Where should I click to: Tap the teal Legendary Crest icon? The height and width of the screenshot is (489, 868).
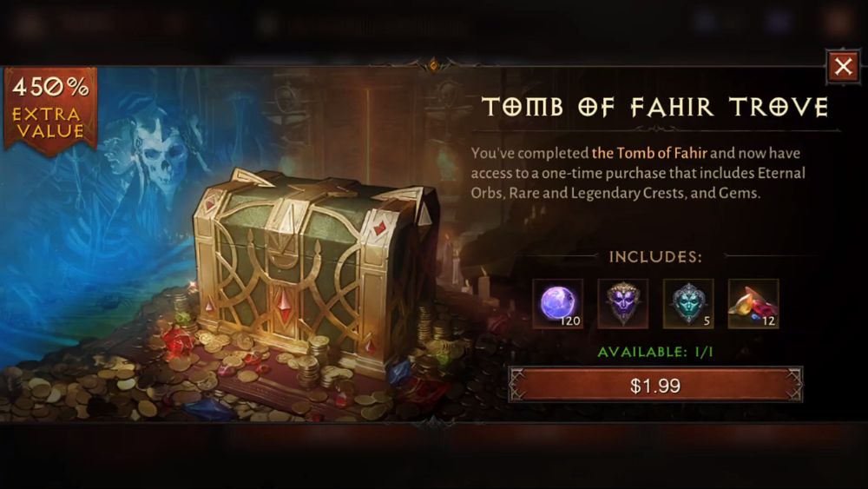tap(688, 303)
